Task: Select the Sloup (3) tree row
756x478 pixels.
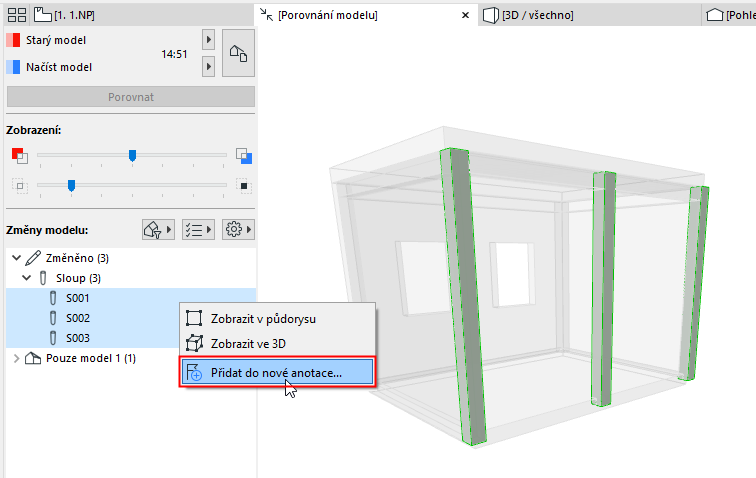Action: [131, 278]
